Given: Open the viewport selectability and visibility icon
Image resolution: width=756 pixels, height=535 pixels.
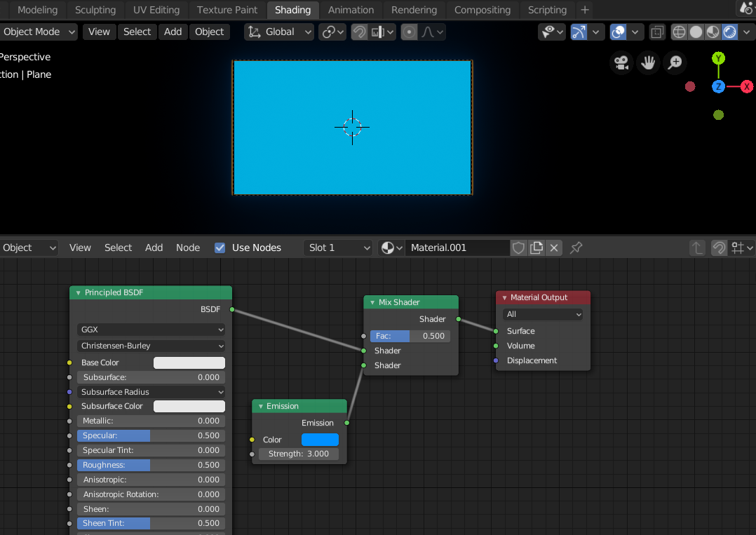Looking at the screenshot, I should (552, 32).
